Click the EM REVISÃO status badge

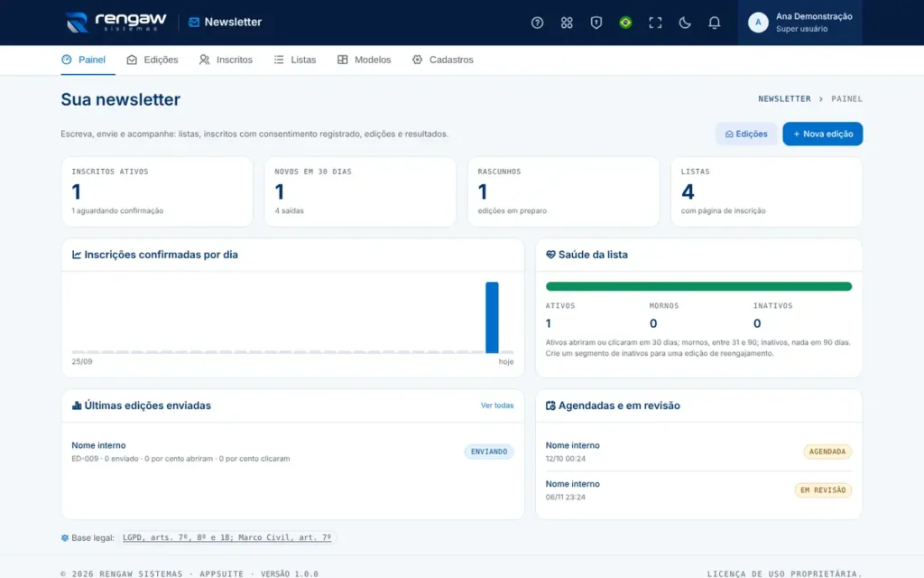(x=823, y=490)
